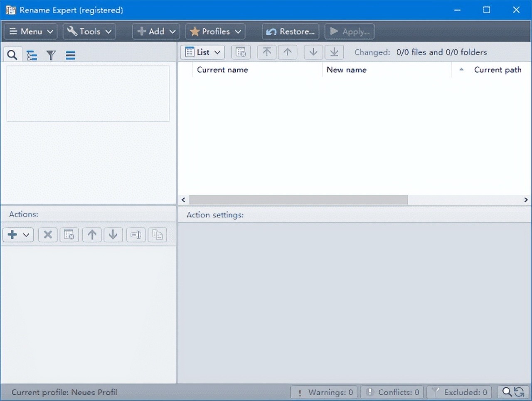This screenshot has width=532, height=401.
Task: Open the funnel filter icon tab
Action: click(51, 55)
